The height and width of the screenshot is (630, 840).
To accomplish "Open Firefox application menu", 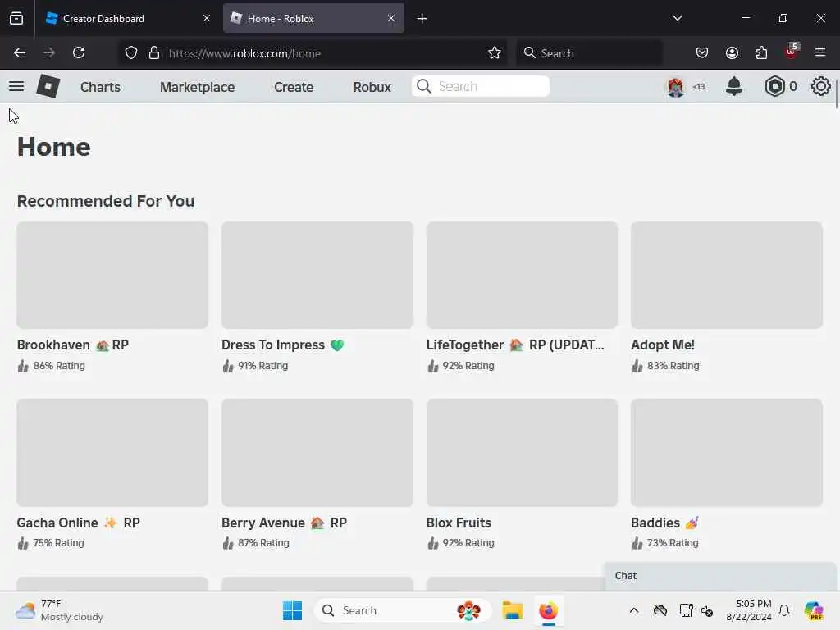I will pyautogui.click(x=820, y=53).
